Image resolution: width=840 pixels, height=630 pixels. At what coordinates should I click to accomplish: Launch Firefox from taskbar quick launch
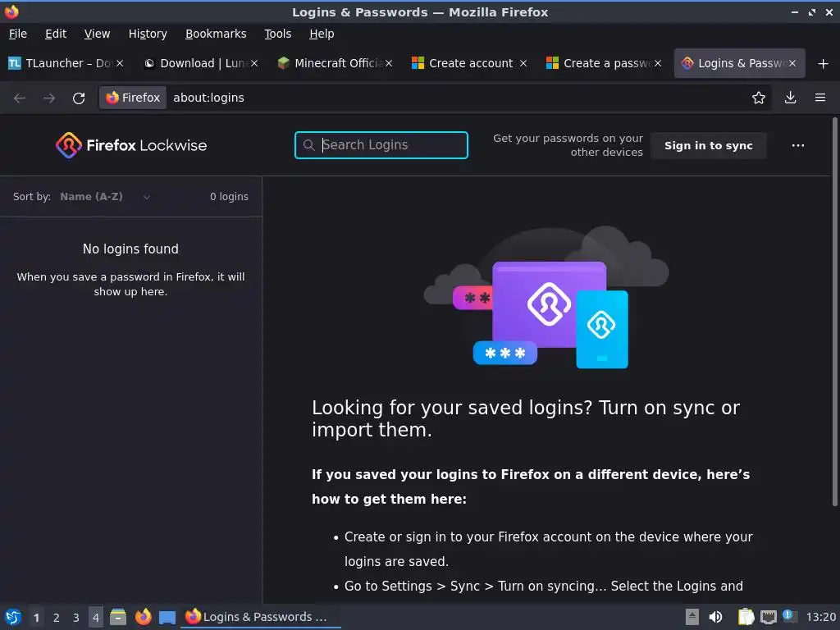pos(143,617)
